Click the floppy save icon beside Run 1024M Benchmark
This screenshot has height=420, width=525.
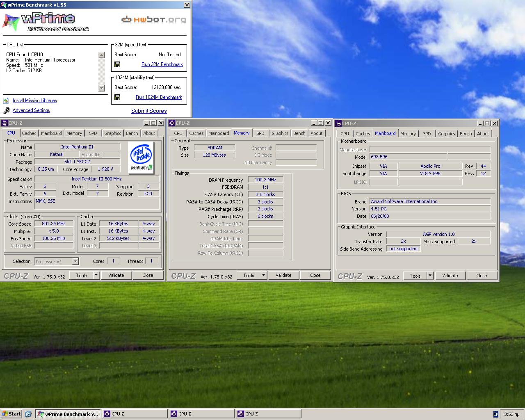pyautogui.click(x=117, y=97)
